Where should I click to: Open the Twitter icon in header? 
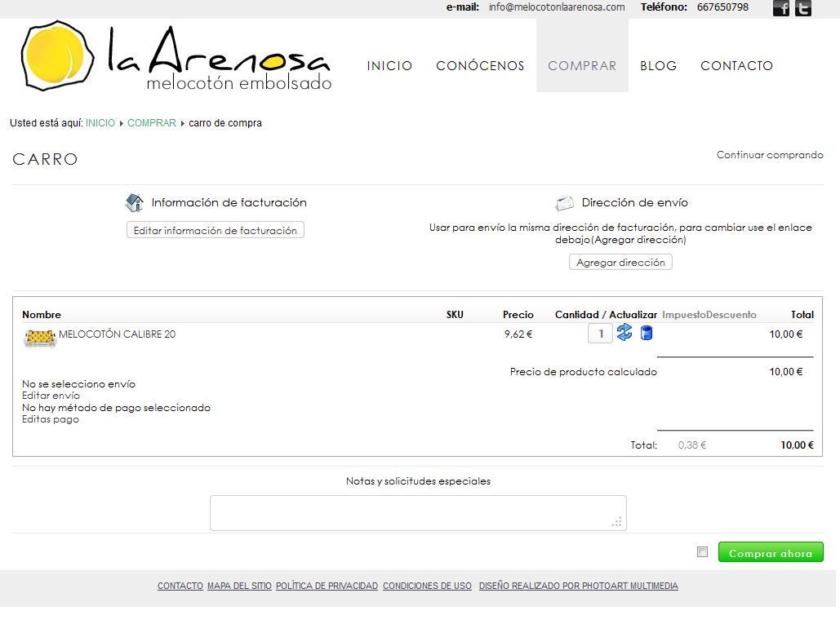point(802,8)
